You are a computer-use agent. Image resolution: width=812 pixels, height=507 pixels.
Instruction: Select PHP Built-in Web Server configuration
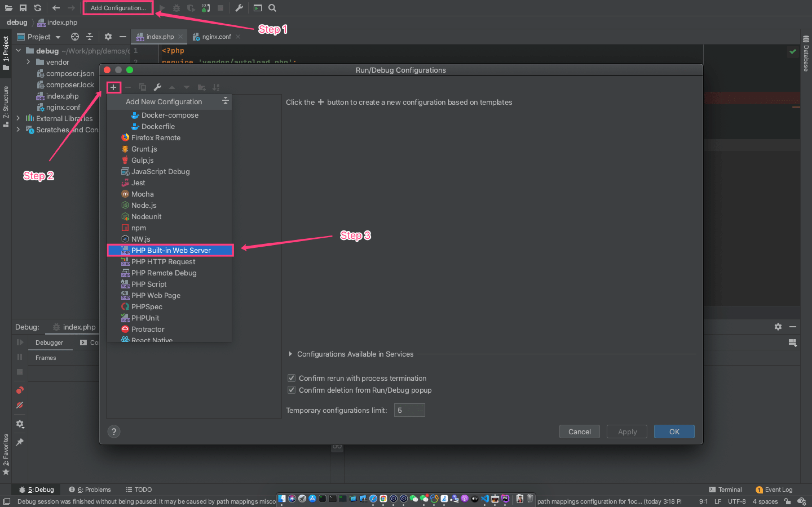(170, 250)
